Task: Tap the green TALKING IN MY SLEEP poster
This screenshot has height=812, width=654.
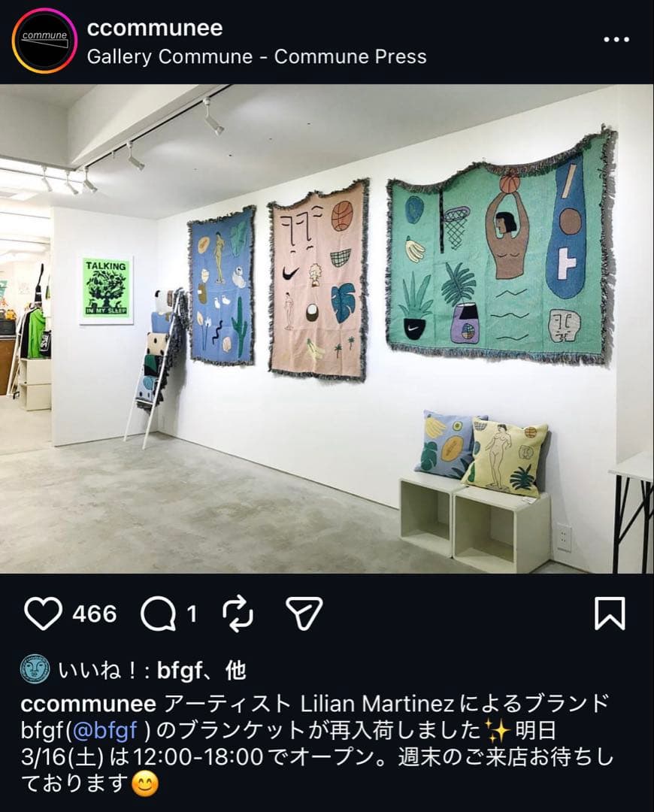Action: point(106,289)
